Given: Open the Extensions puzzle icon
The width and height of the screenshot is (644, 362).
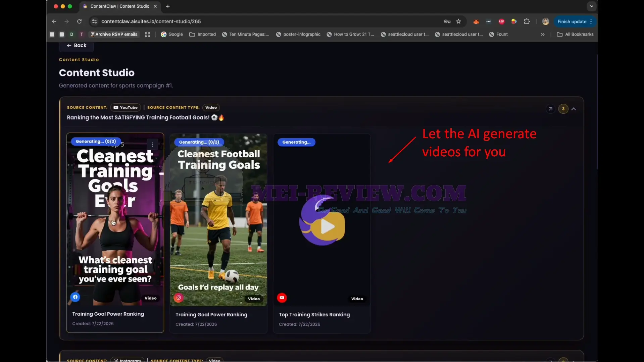Looking at the screenshot, I should click(x=527, y=21).
